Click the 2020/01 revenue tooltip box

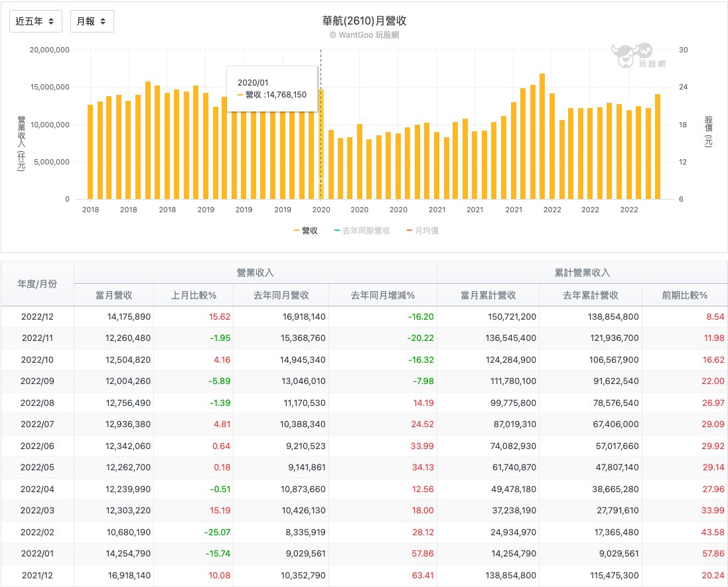272,88
